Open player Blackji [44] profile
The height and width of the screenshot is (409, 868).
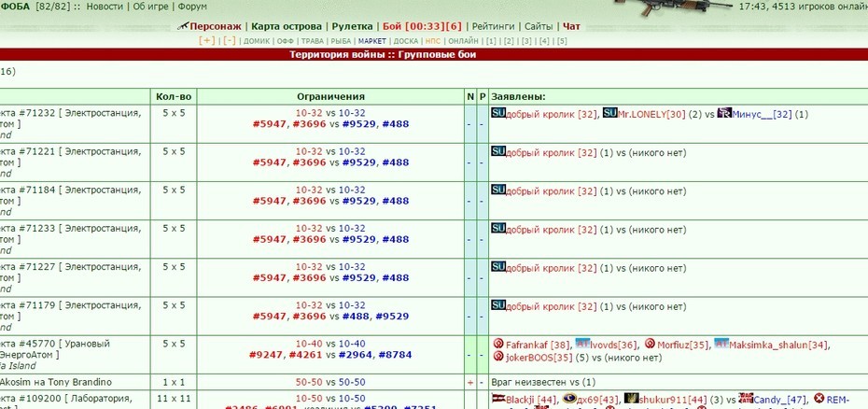(530, 399)
